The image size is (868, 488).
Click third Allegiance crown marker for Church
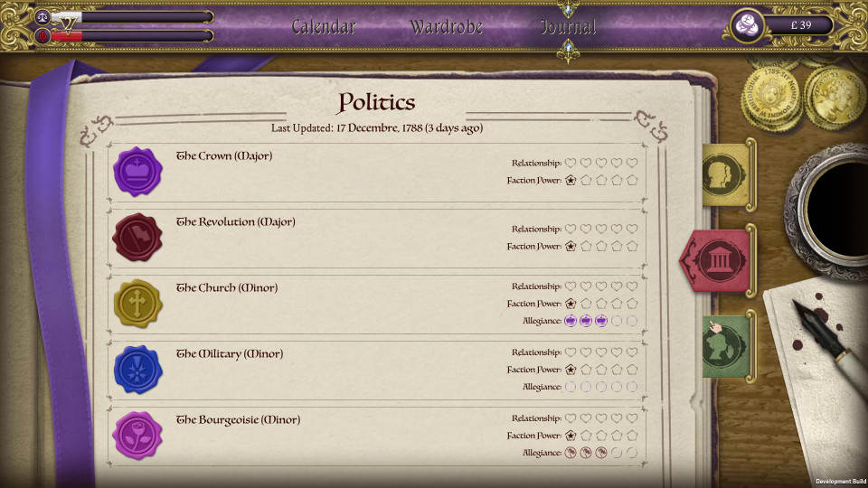tap(601, 321)
